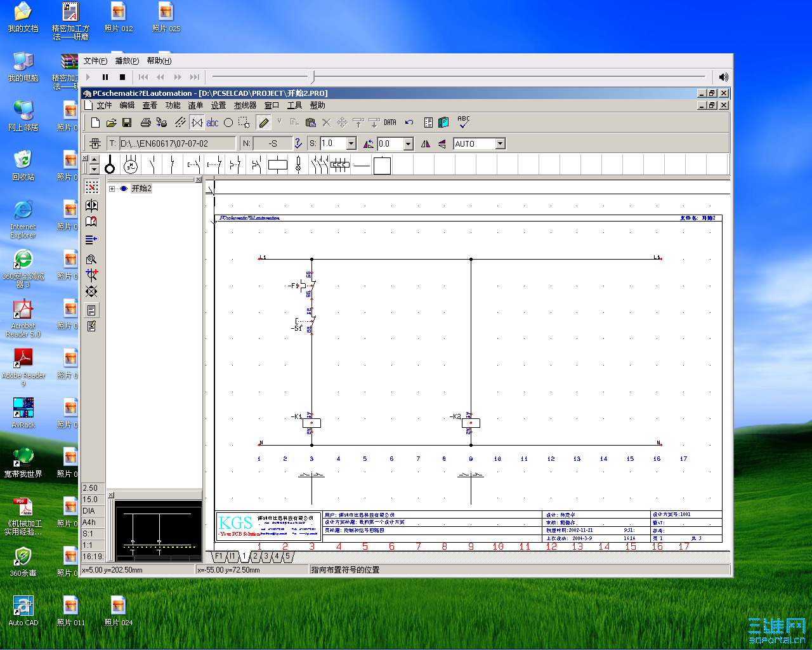Open the 功能 menu
Screen dimensions: 812x650
pos(173,105)
